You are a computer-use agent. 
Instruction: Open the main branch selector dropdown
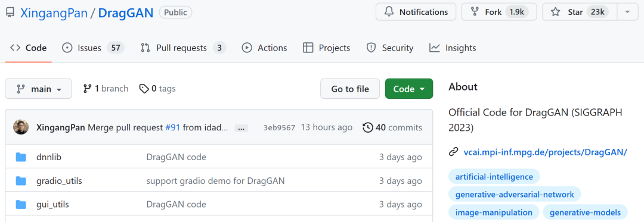pyautogui.click(x=39, y=89)
